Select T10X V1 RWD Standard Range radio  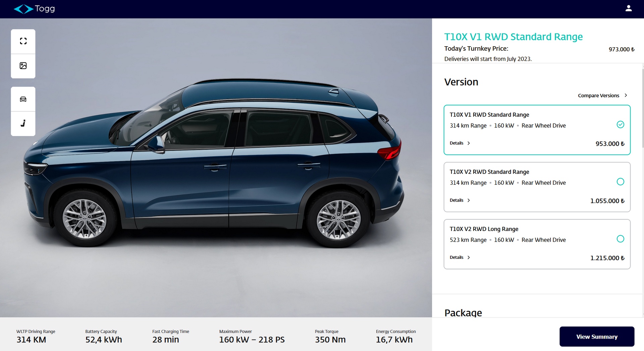pyautogui.click(x=621, y=125)
